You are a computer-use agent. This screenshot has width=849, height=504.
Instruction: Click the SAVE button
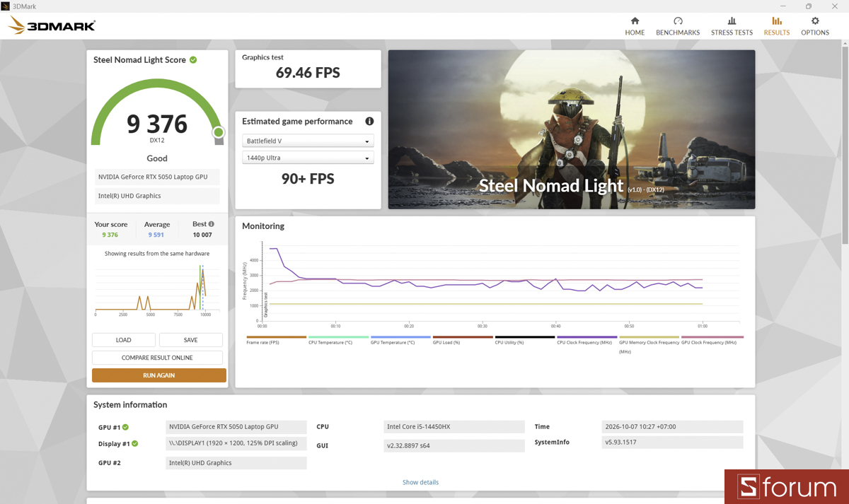190,340
